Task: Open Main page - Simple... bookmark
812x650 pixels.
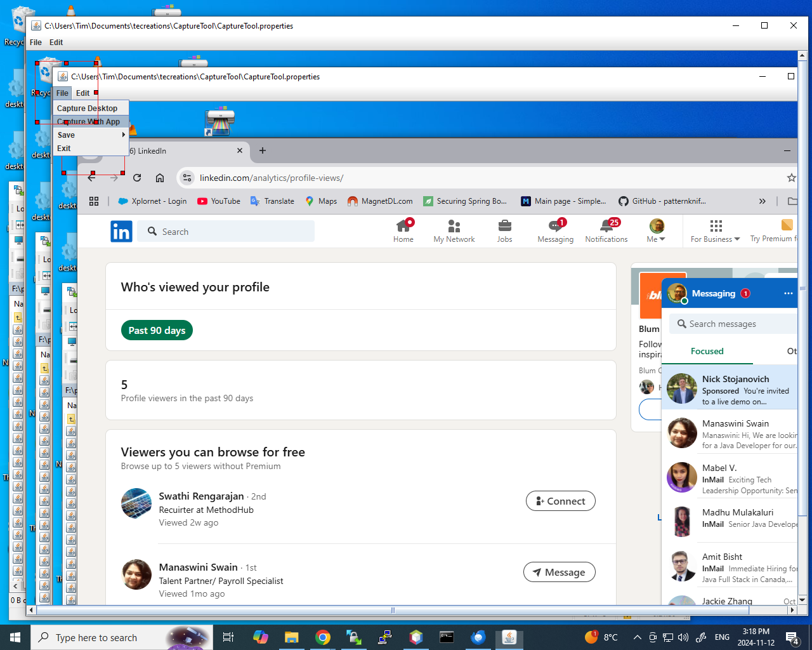Action: pos(563,201)
